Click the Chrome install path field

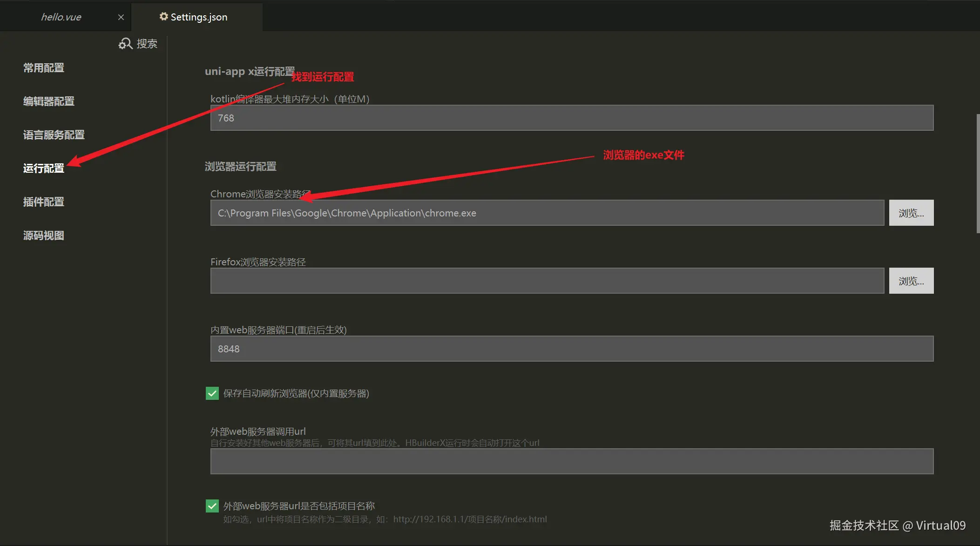(x=547, y=213)
